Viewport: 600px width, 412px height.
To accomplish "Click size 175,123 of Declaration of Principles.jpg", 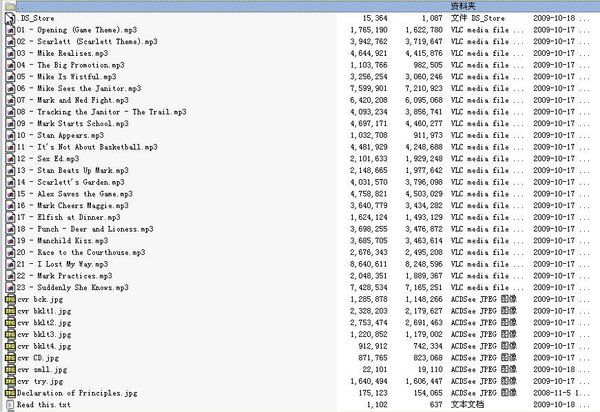I will (373, 393).
